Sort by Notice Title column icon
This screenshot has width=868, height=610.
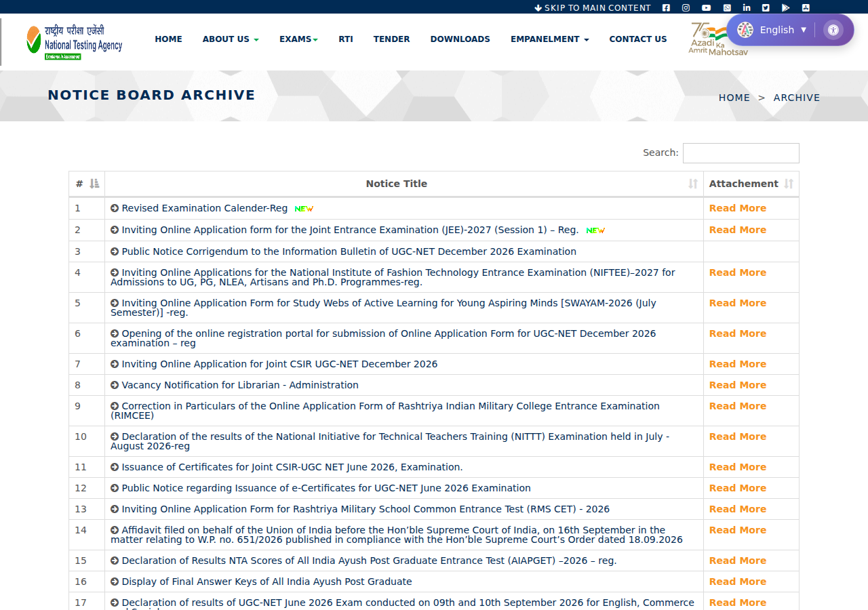[x=693, y=184]
